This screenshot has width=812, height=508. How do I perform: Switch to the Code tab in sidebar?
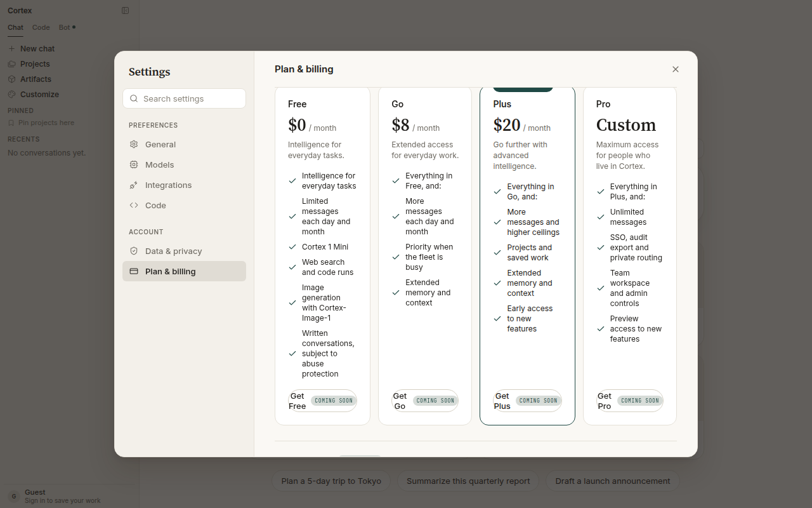41,27
